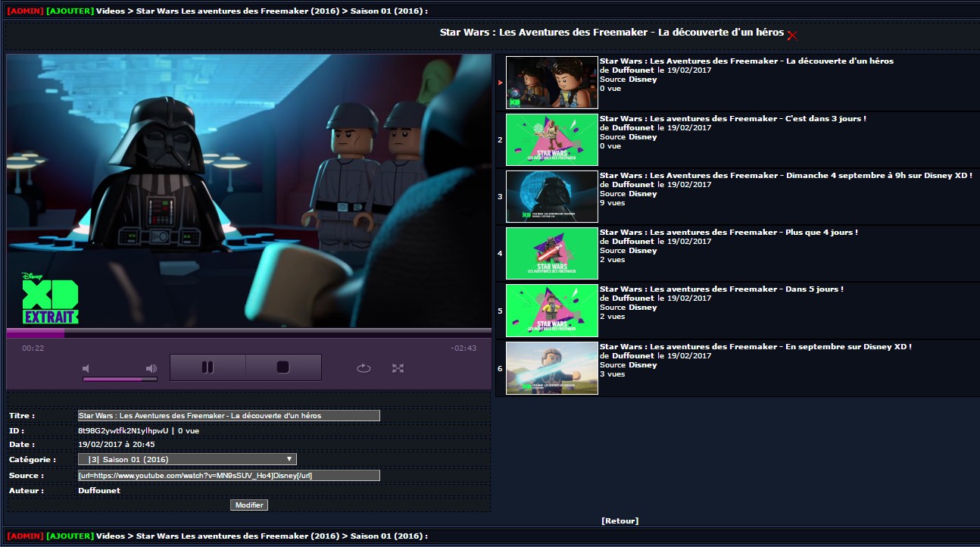Open [ADMIN] link in the bottom breadcrumb

click(25, 536)
